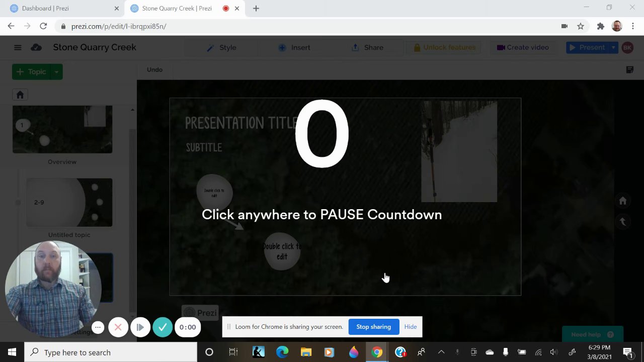This screenshot has height=362, width=644.
Task: Open Microsoft Edge from the taskbar
Action: pos(282,352)
